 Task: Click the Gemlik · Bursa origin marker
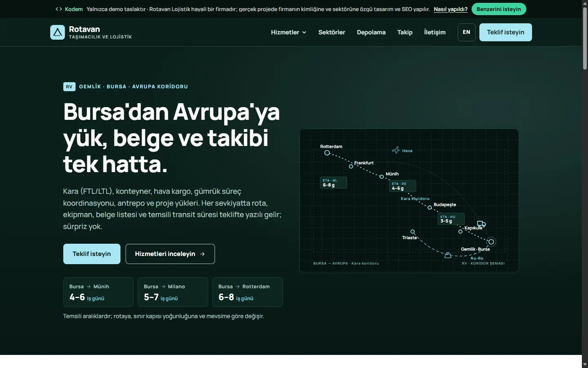pyautogui.click(x=491, y=242)
